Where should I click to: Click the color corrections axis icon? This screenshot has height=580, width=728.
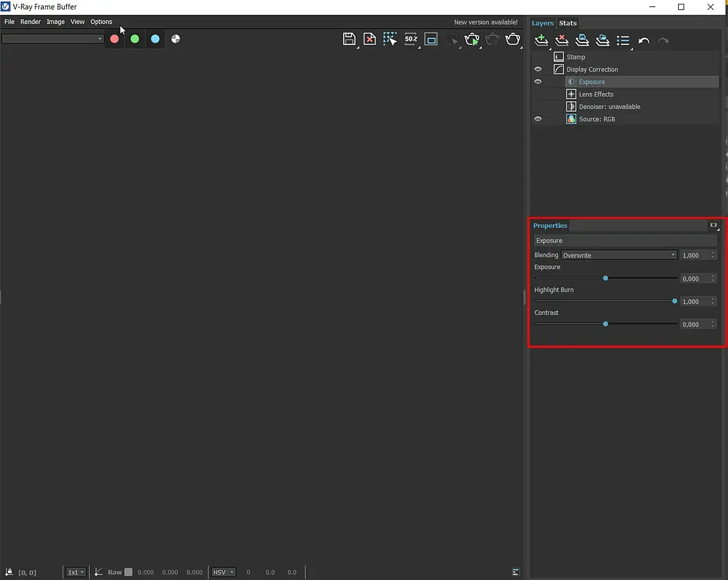point(99,572)
